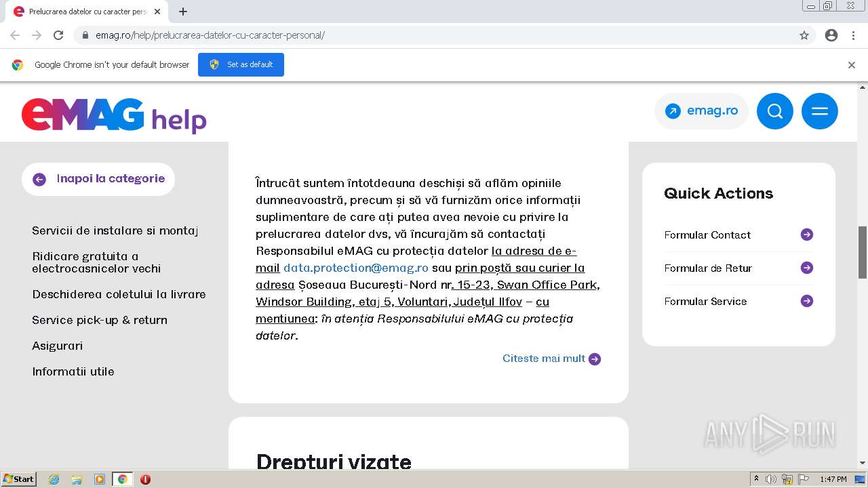Close the Prelucrarea datelor tab
This screenshot has height=488, width=868.
tap(157, 12)
